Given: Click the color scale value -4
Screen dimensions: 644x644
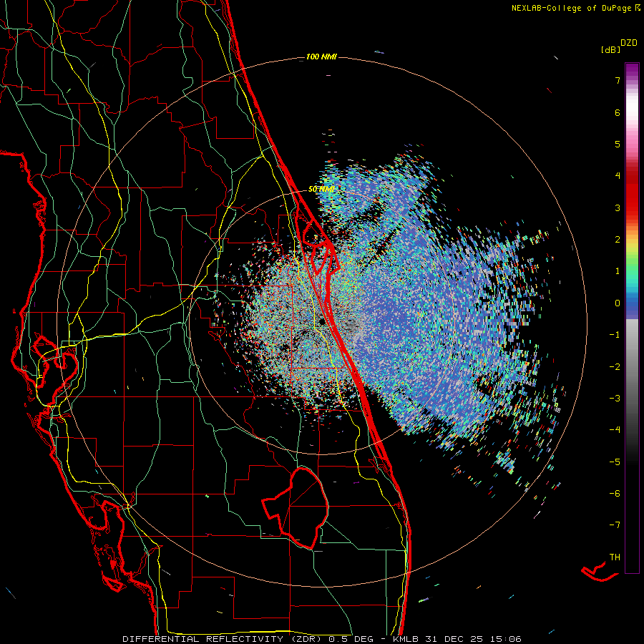Looking at the screenshot, I should coord(615,430).
